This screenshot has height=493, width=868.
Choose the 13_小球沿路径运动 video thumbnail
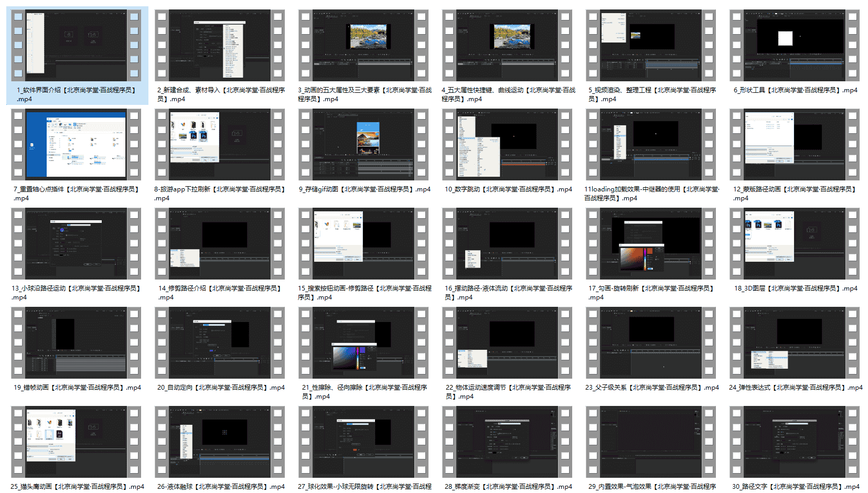tap(76, 243)
